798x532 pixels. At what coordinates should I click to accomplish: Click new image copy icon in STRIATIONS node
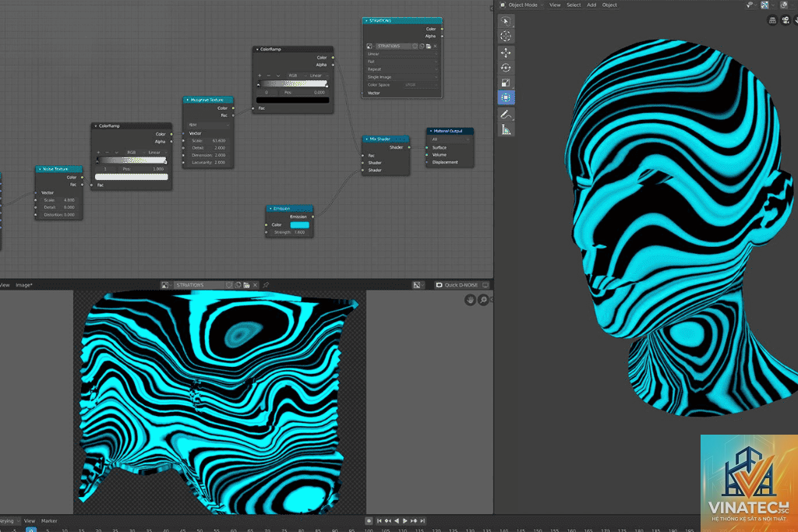[422, 46]
